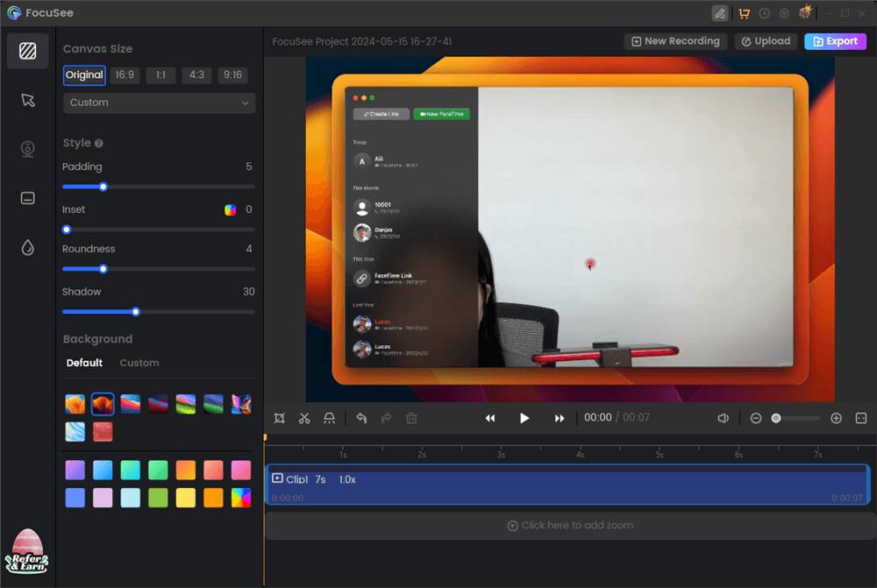877x588 pixels.
Task: Delete selected item with trash icon
Action: [411, 418]
